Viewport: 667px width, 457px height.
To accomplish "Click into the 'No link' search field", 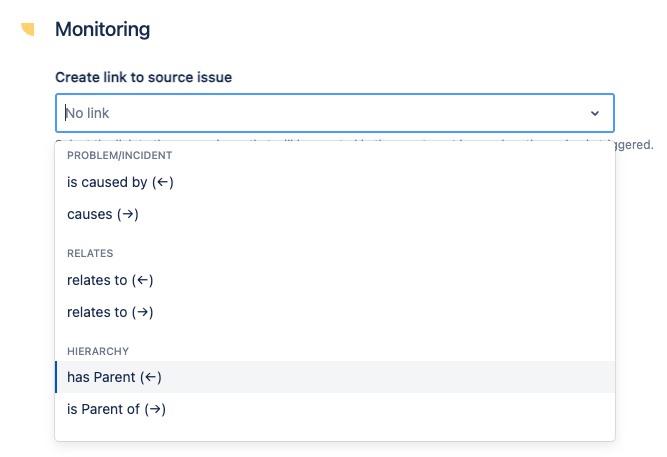I will tap(300, 113).
